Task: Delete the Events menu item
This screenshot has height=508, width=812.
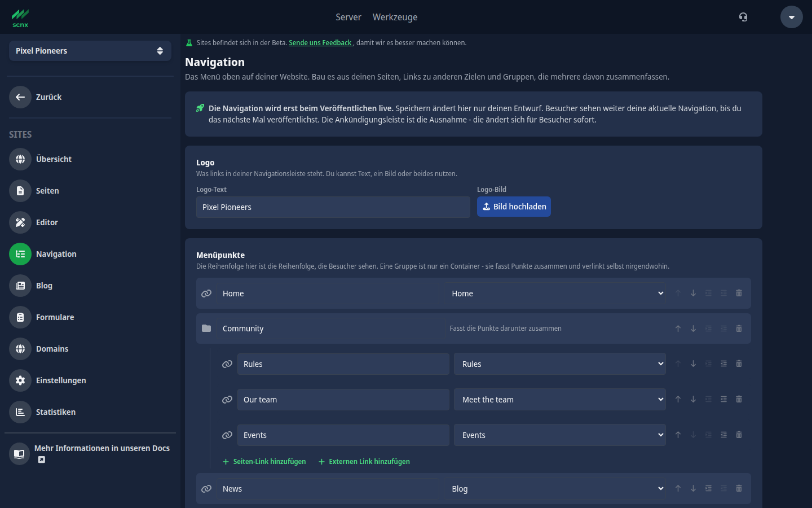Action: coord(739,435)
